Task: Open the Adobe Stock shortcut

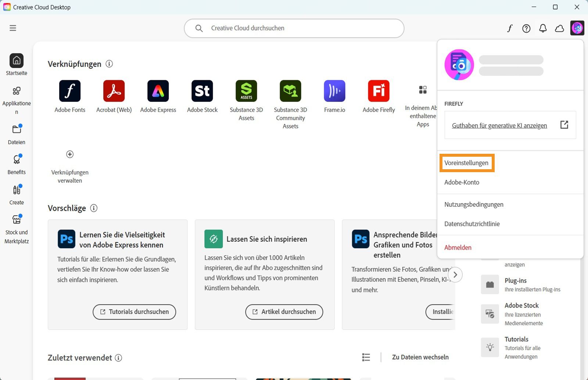Action: [202, 96]
